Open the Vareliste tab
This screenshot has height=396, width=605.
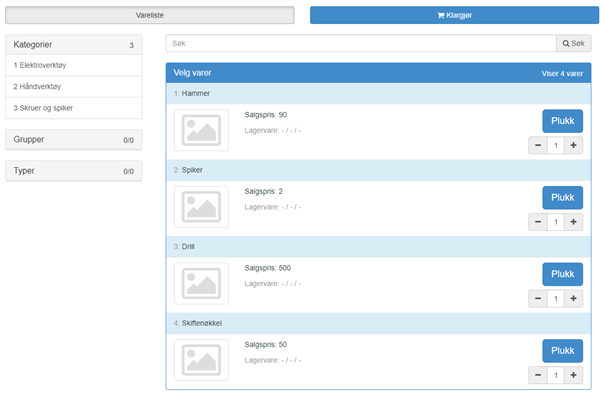point(150,15)
